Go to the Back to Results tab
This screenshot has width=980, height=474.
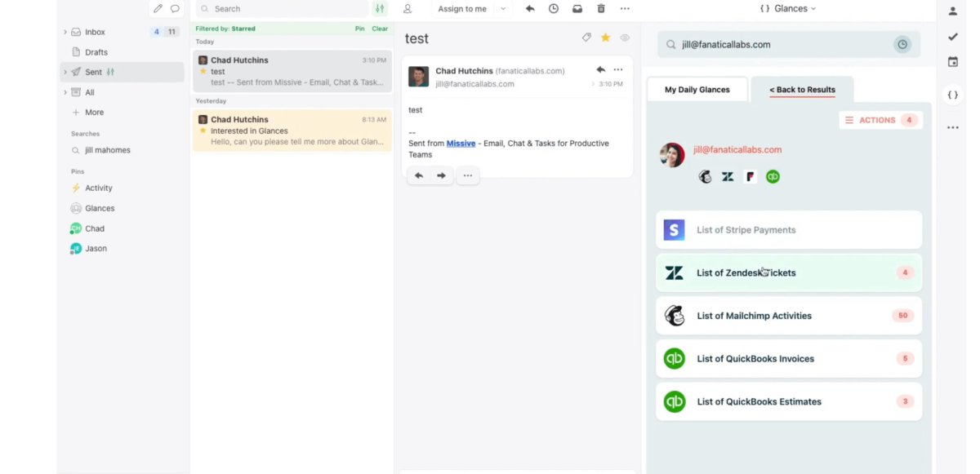[x=802, y=90]
